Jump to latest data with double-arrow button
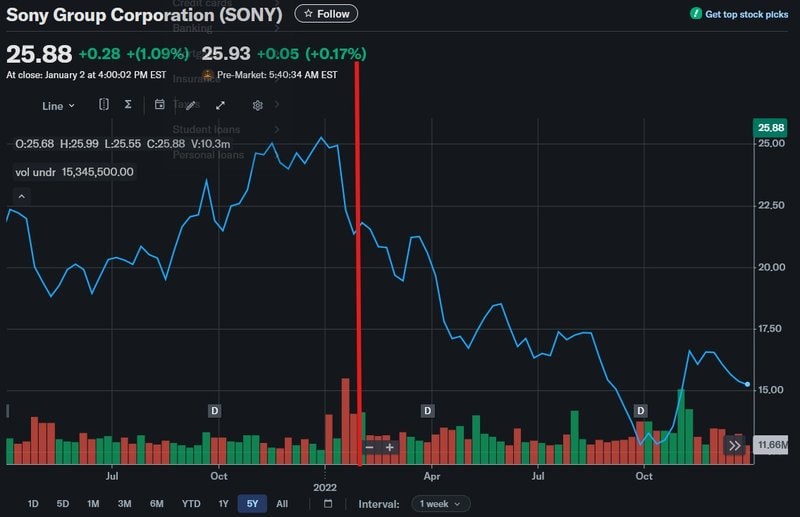Viewport: 800px width, 517px height. click(x=735, y=446)
